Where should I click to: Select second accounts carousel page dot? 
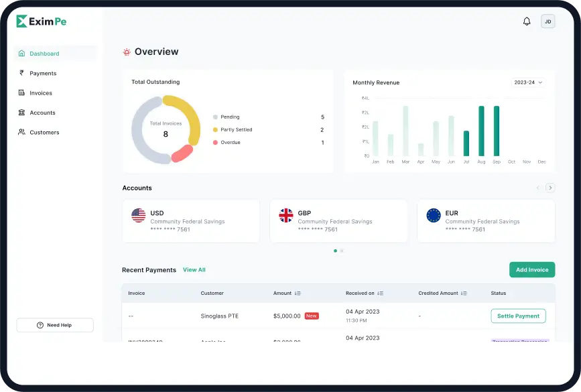[342, 251]
